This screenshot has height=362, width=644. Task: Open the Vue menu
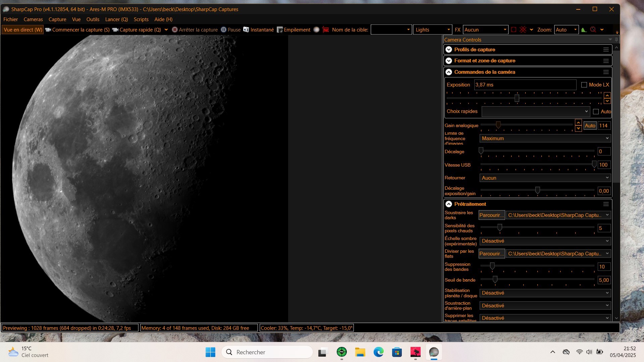(x=76, y=19)
